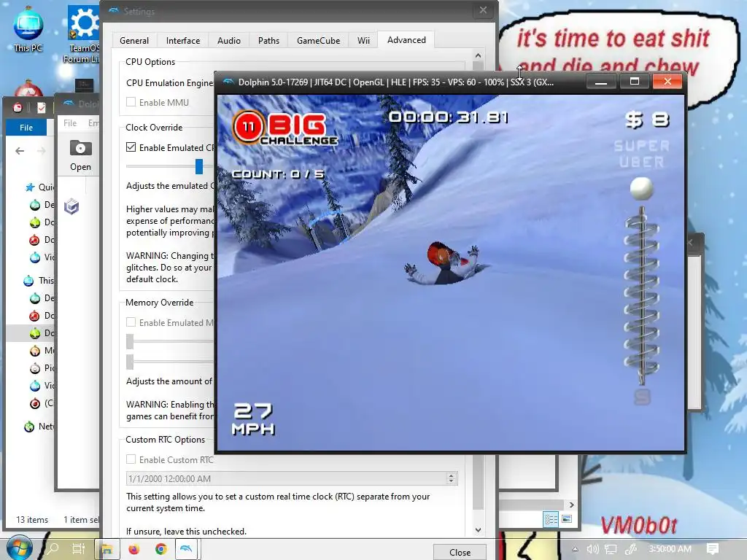747x560 pixels.
Task: Open the Action Center notification icon
Action: [x=713, y=549]
